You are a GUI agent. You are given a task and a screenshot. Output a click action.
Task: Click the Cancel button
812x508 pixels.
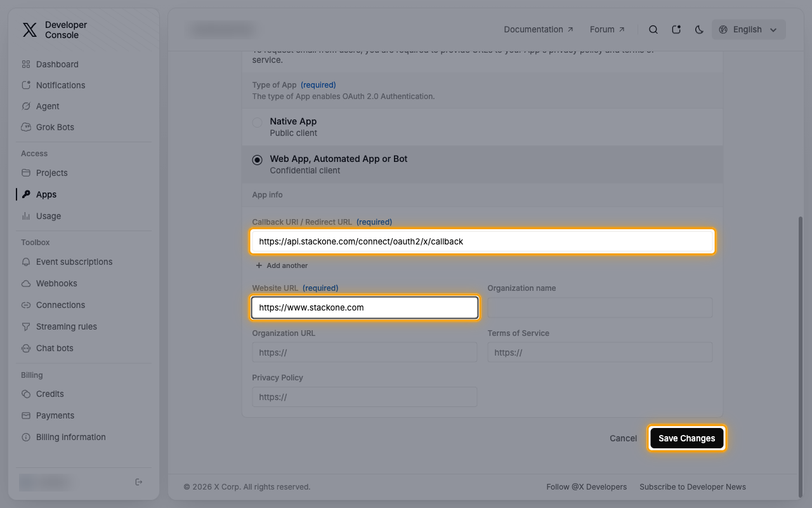tap(623, 438)
